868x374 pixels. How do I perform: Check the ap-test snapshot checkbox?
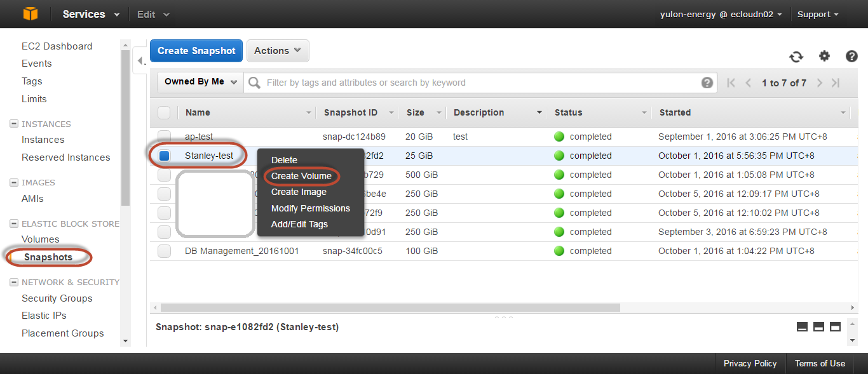[x=164, y=137]
